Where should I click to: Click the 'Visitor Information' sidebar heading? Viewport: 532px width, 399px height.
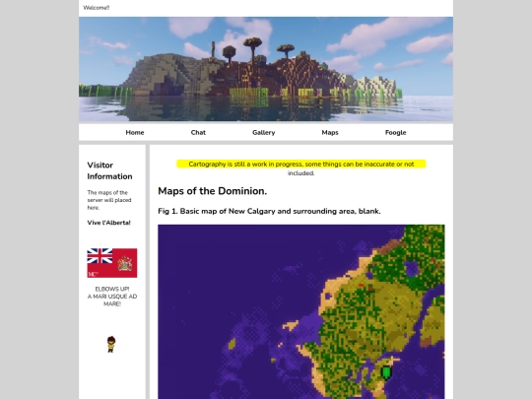[109, 170]
